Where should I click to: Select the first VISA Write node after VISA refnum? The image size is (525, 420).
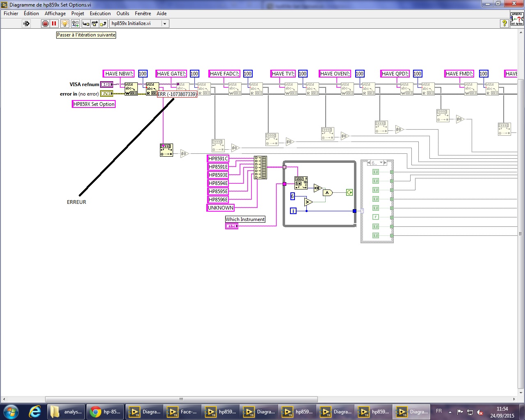coord(131,89)
